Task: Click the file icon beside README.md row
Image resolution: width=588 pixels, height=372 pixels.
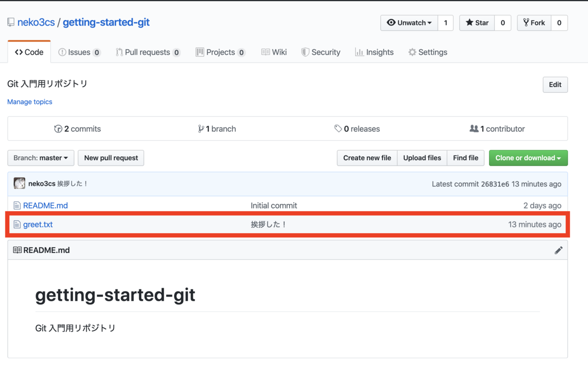Action: click(17, 205)
